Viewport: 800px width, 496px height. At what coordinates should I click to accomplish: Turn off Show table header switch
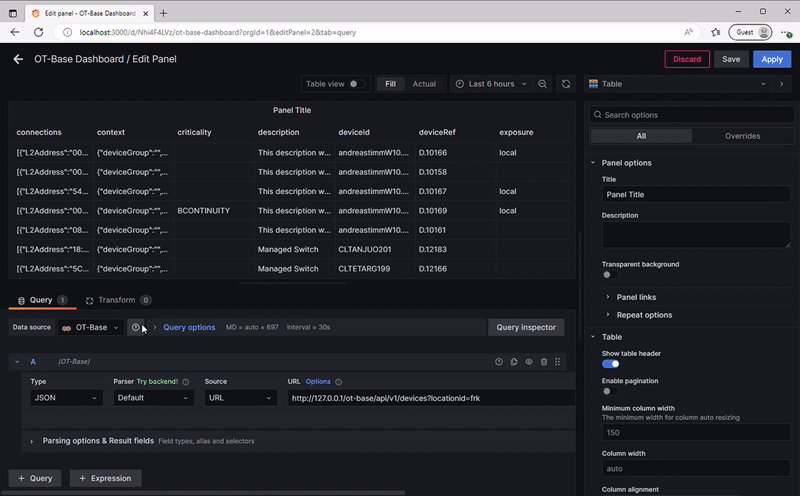610,364
